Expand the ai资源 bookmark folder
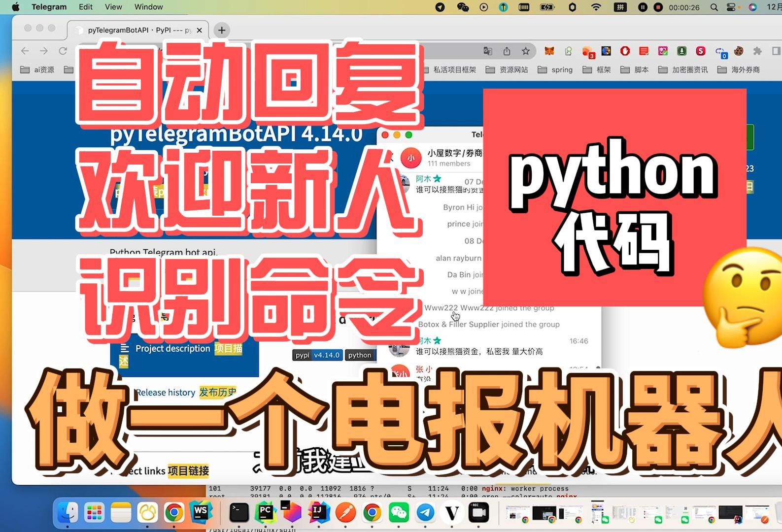The height and width of the screenshot is (532, 782). 37,69
